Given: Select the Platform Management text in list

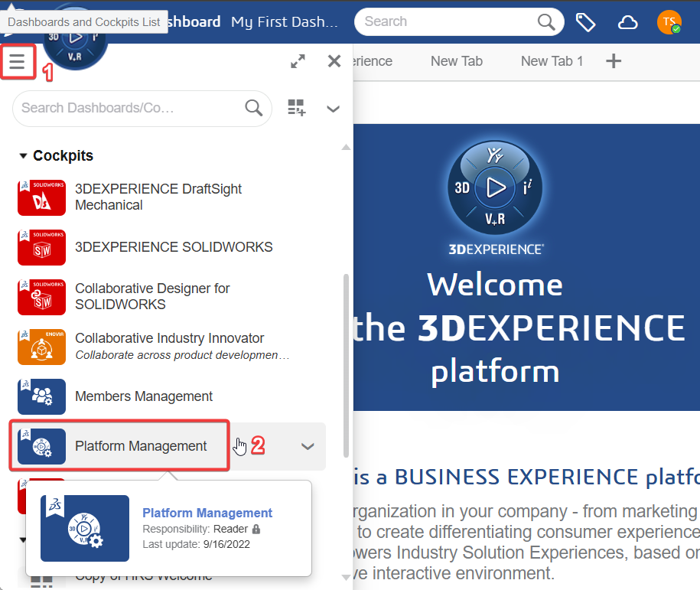Looking at the screenshot, I should (x=141, y=445).
